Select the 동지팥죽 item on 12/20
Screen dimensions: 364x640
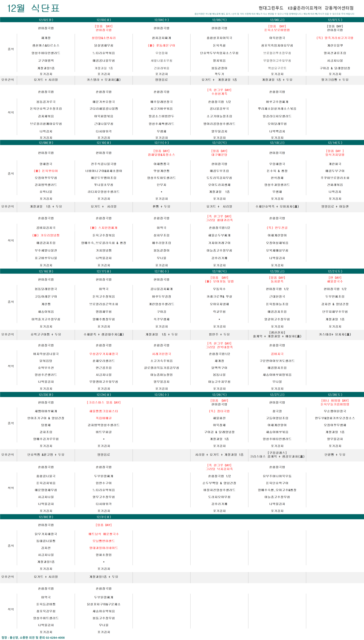click(277, 281)
